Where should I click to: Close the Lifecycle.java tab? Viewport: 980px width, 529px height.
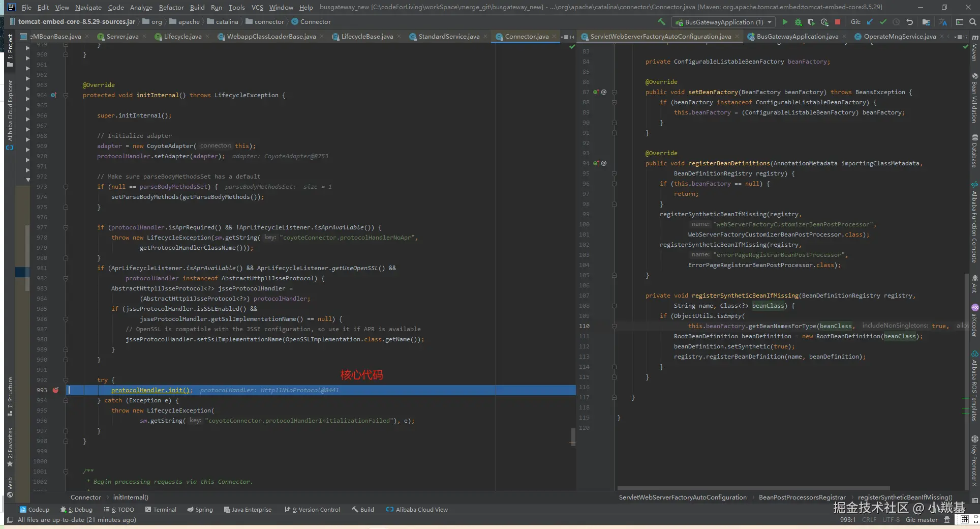point(208,37)
